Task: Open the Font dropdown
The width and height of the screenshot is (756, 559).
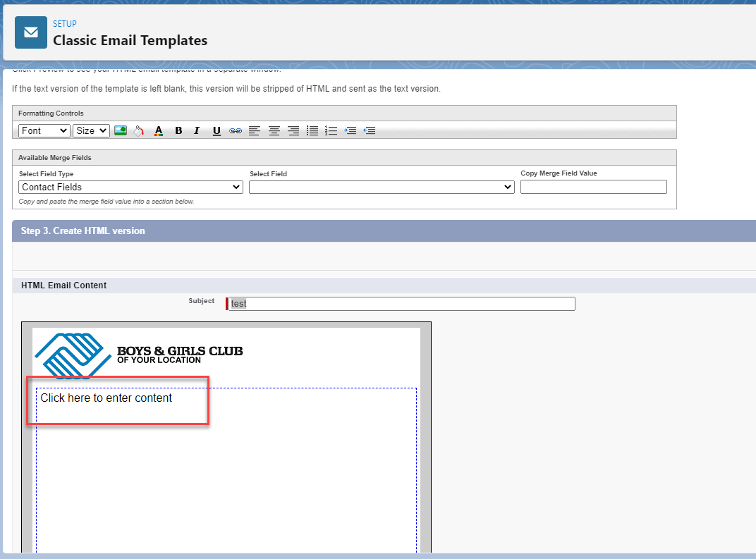Action: tap(44, 130)
